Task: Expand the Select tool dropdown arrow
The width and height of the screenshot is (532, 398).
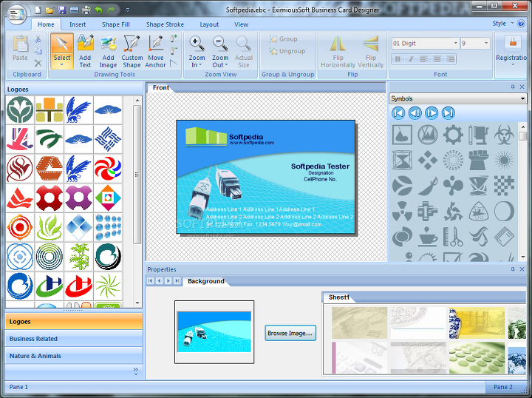Action: click(x=62, y=65)
